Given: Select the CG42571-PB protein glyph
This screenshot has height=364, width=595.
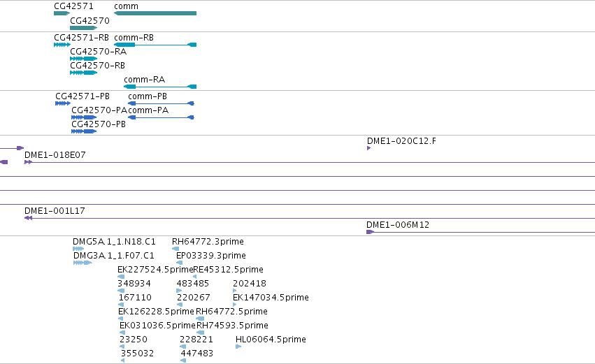Looking at the screenshot, I should pyautogui.click(x=63, y=103).
